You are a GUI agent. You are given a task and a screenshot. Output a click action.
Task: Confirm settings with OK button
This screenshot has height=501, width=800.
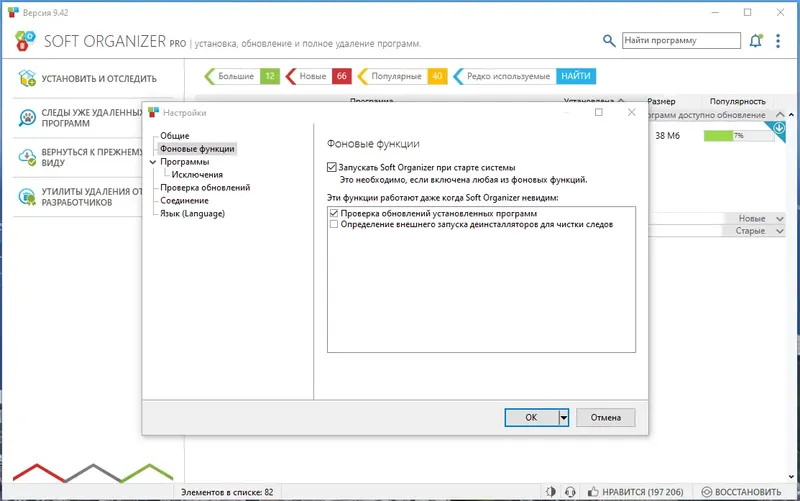(531, 417)
